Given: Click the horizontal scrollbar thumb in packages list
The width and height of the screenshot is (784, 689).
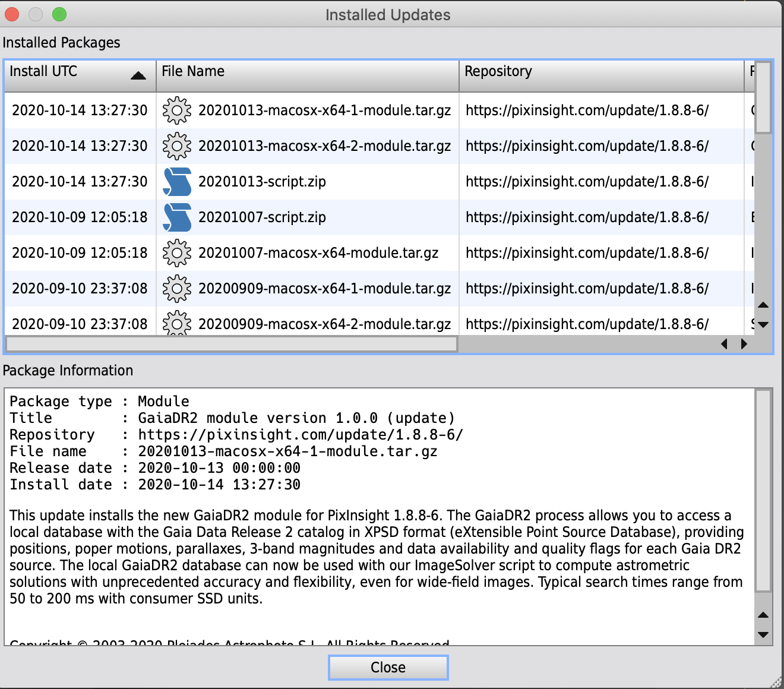Looking at the screenshot, I should click(x=232, y=344).
